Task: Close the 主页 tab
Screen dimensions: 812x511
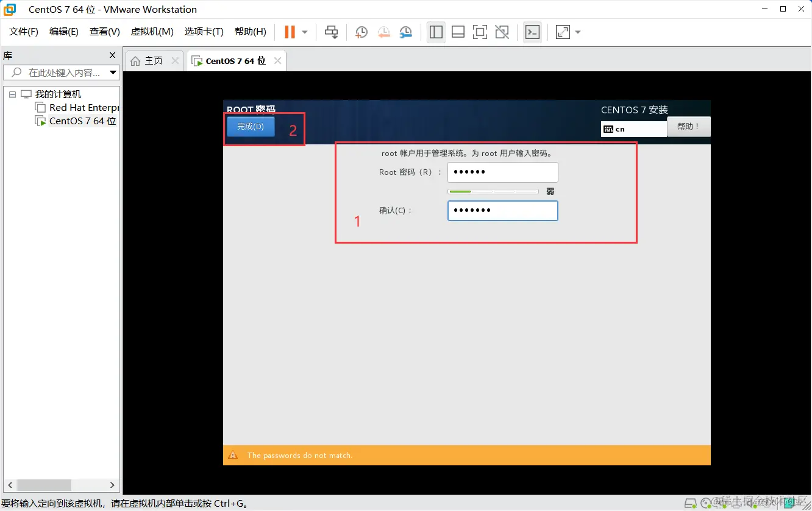Action: tap(175, 61)
